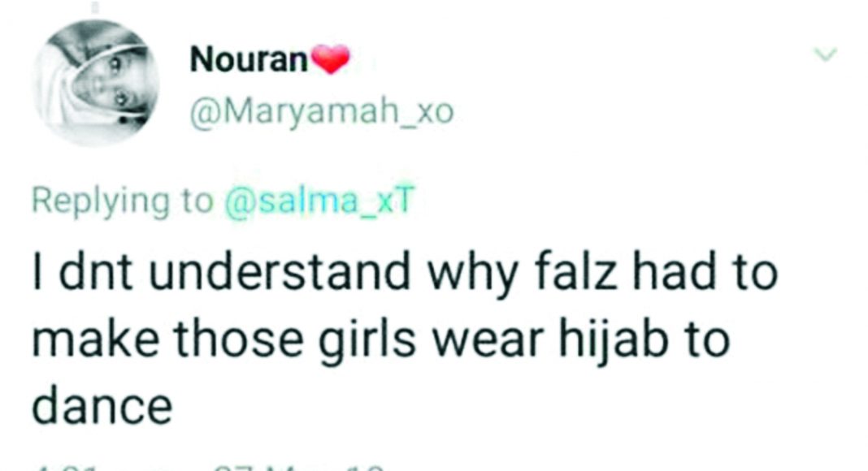The width and height of the screenshot is (868, 471).
Task: Click the word "dnt" in the tweet
Action: [x=96, y=272]
